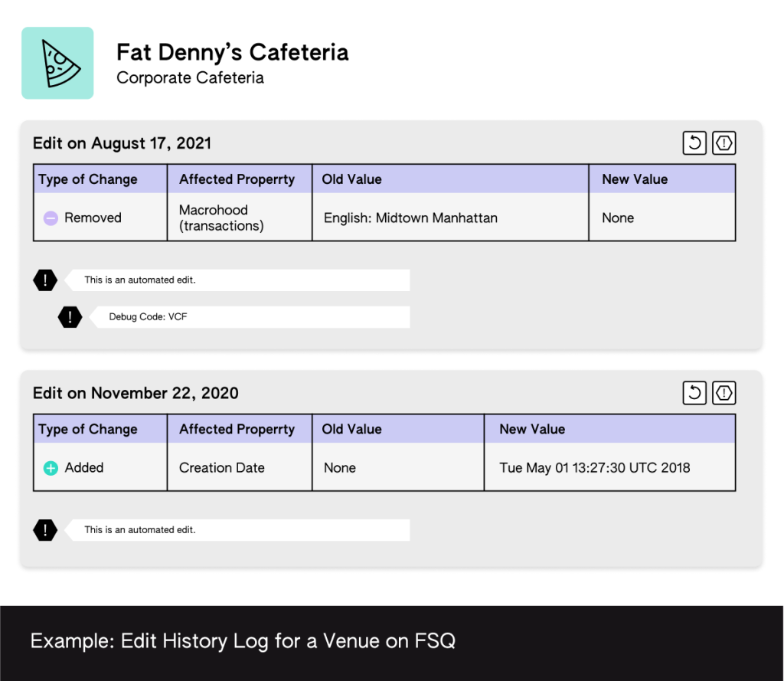Revert the August 17, 2021 edit

pos(694,142)
